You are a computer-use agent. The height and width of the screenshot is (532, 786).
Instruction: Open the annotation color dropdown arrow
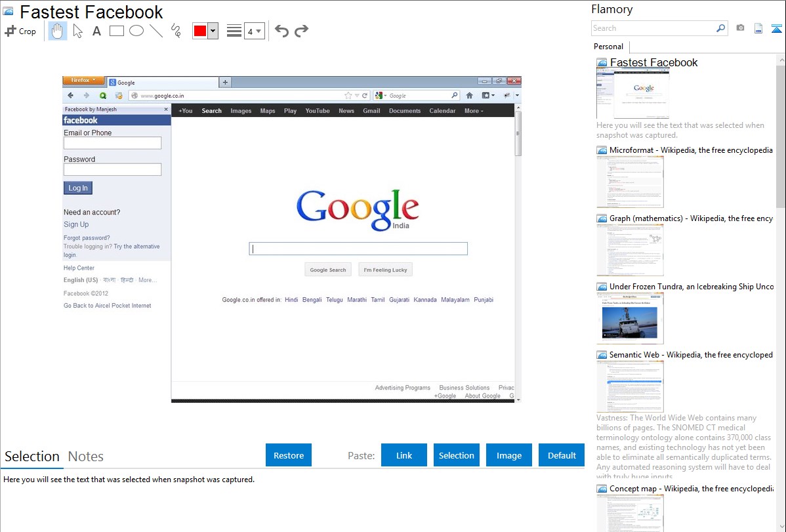pos(213,31)
